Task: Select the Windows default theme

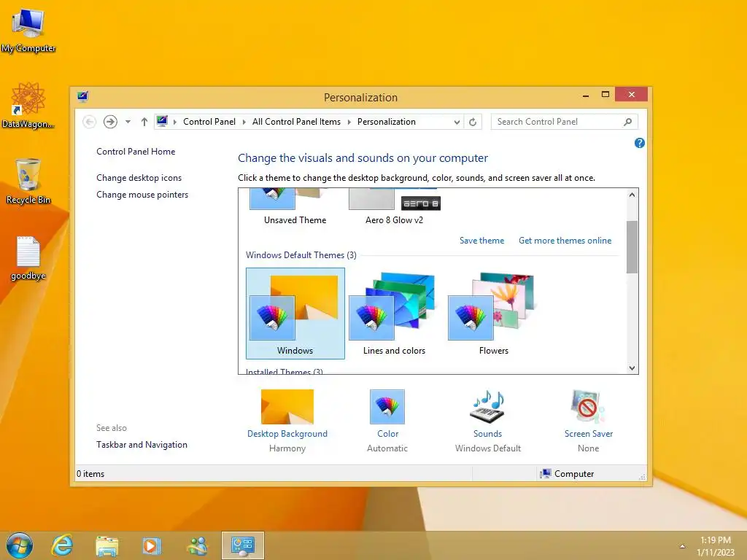Action: 295,314
